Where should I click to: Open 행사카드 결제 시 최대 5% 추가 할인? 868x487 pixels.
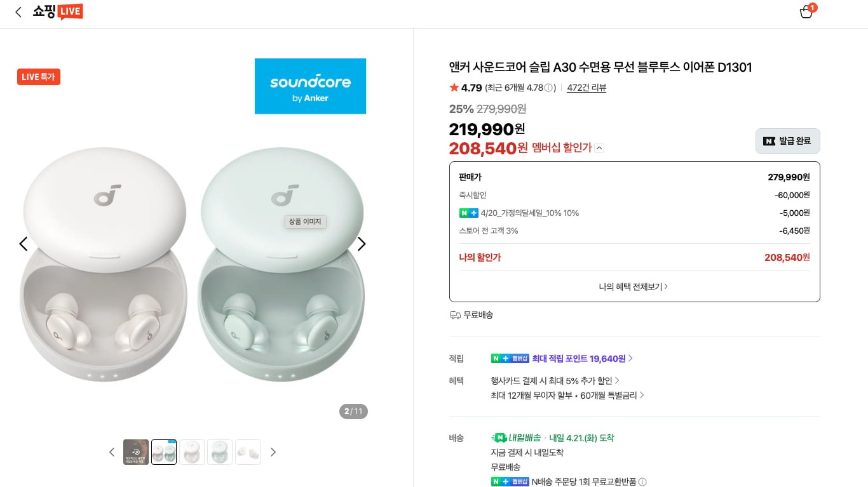click(x=555, y=380)
